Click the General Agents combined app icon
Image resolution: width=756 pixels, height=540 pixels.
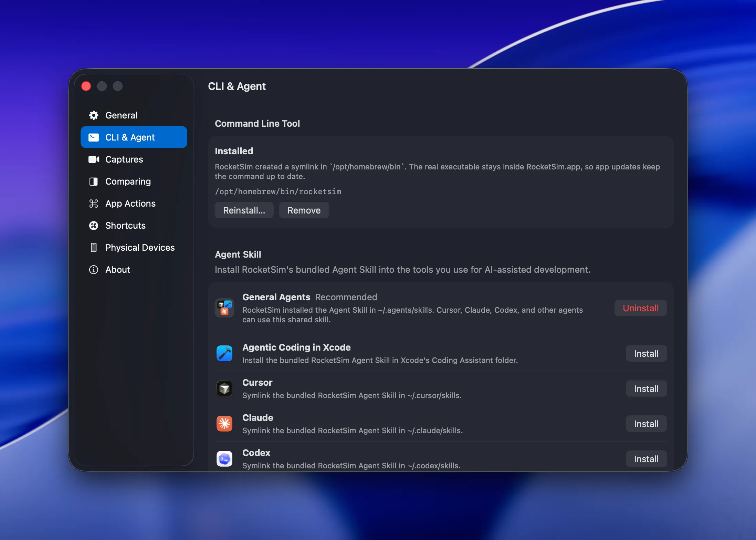(x=224, y=308)
